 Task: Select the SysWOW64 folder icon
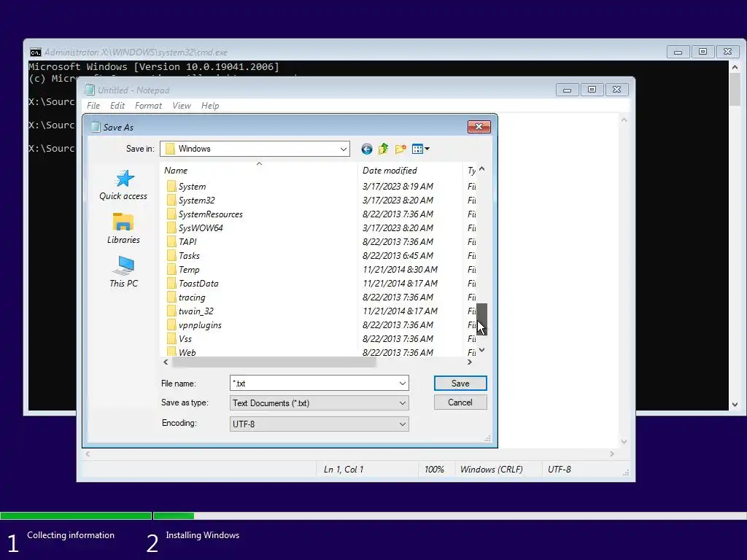[171, 228]
